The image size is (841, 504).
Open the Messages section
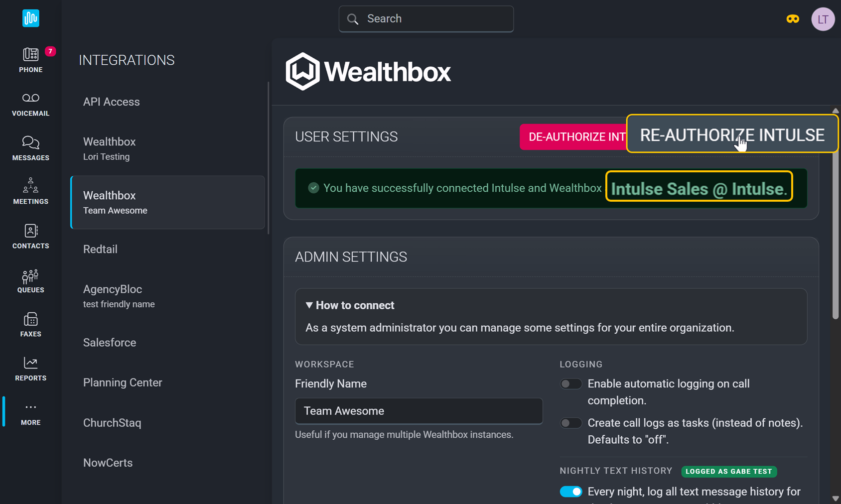pos(30,148)
